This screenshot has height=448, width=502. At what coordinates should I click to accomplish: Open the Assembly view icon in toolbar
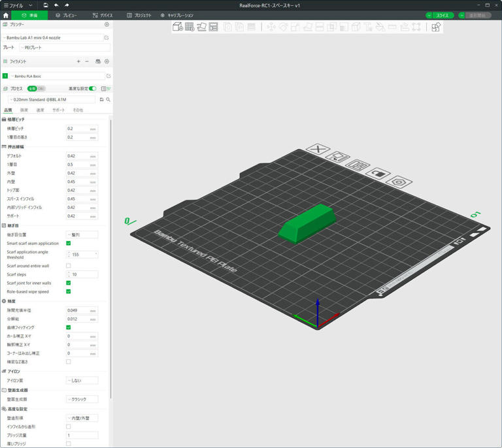tap(436, 27)
